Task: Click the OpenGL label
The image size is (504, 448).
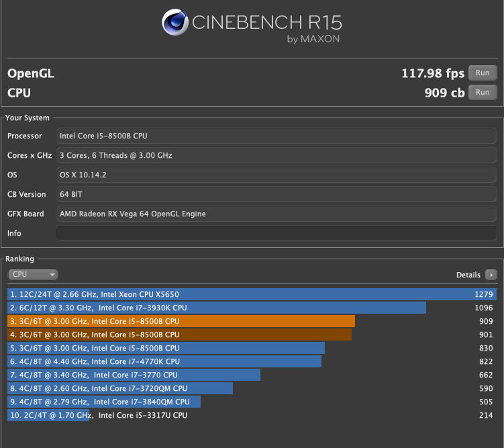Action: pos(31,74)
